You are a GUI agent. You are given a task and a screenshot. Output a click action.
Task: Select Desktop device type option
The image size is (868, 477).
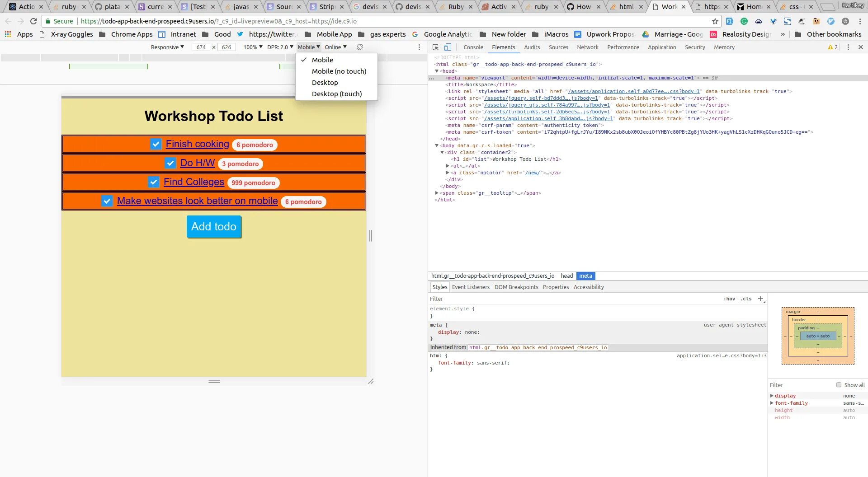click(336, 83)
